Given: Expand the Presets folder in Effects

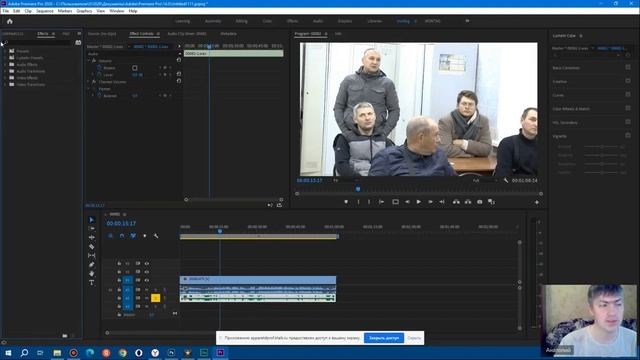Looking at the screenshot, I should tap(5, 51).
